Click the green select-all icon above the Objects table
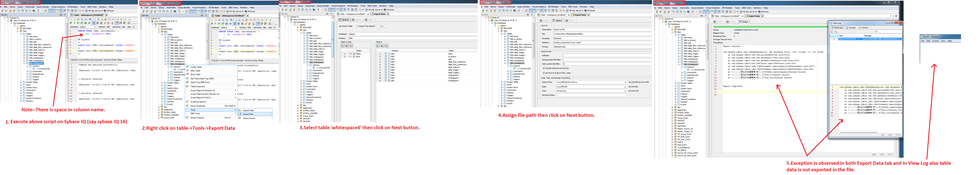The height and width of the screenshot is (175, 980). (x=378, y=46)
